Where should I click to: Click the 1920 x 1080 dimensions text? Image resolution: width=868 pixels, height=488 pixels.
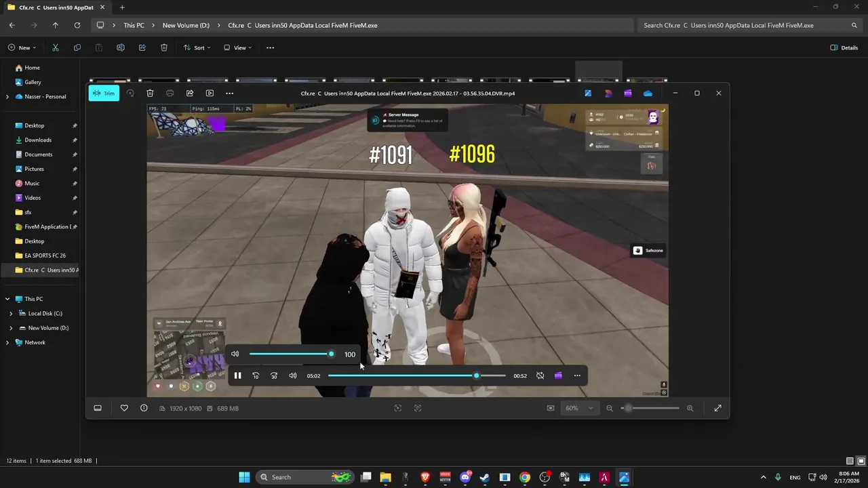point(185,409)
